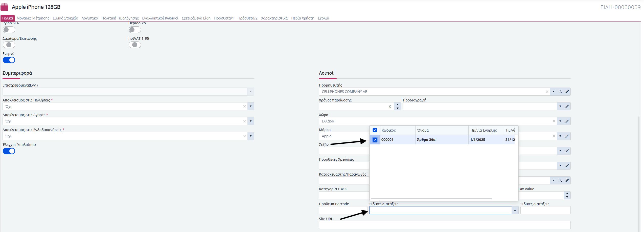
Task: Click the Site URL input field
Action: 445,225
